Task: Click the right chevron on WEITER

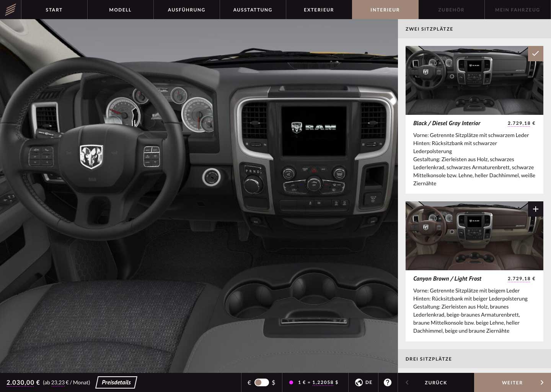Action: click(x=542, y=382)
